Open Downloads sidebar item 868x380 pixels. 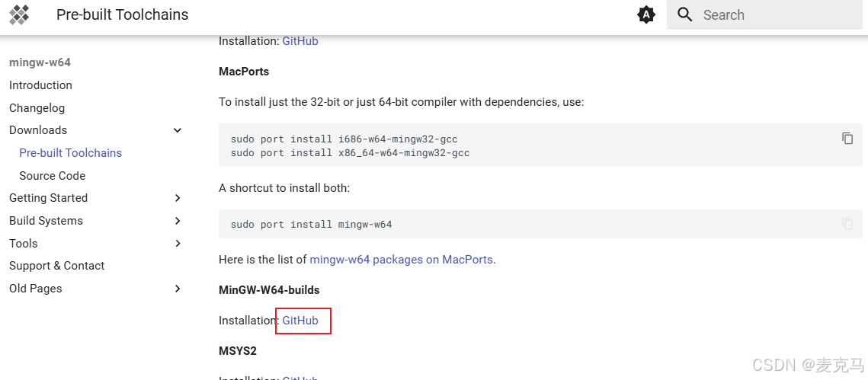coord(37,130)
